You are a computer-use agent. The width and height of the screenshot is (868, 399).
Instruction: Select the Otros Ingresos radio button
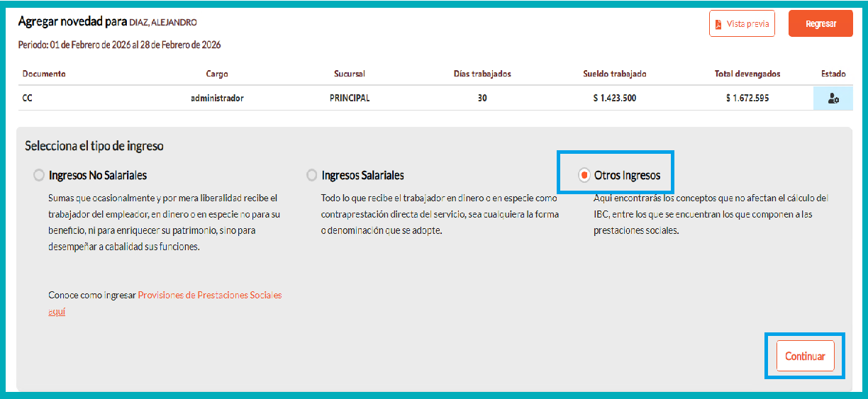tap(584, 175)
